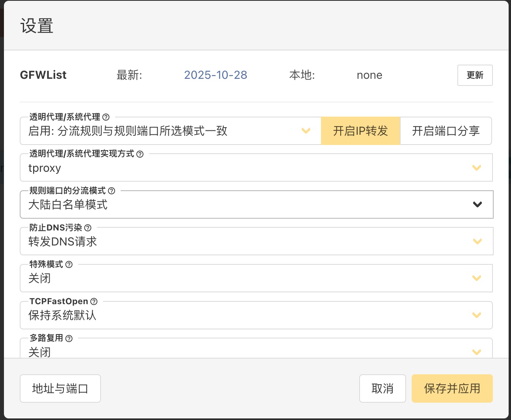The width and height of the screenshot is (511, 420).
Task: Open the 多路复用 dropdown
Action: (x=256, y=351)
